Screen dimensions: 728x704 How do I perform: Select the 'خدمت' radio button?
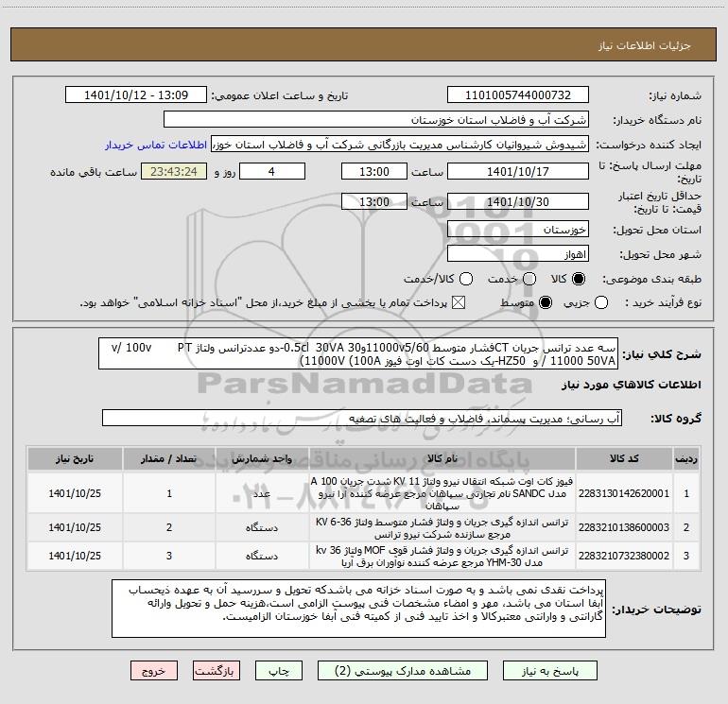click(529, 279)
